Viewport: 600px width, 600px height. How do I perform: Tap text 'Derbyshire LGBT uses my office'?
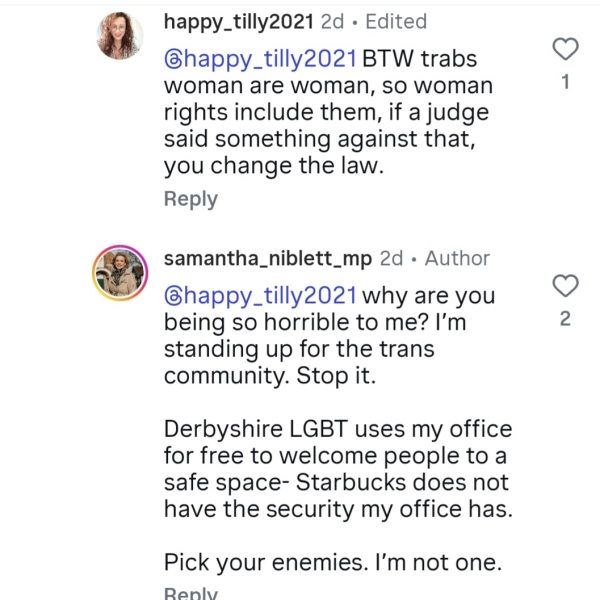pyautogui.click(x=338, y=429)
